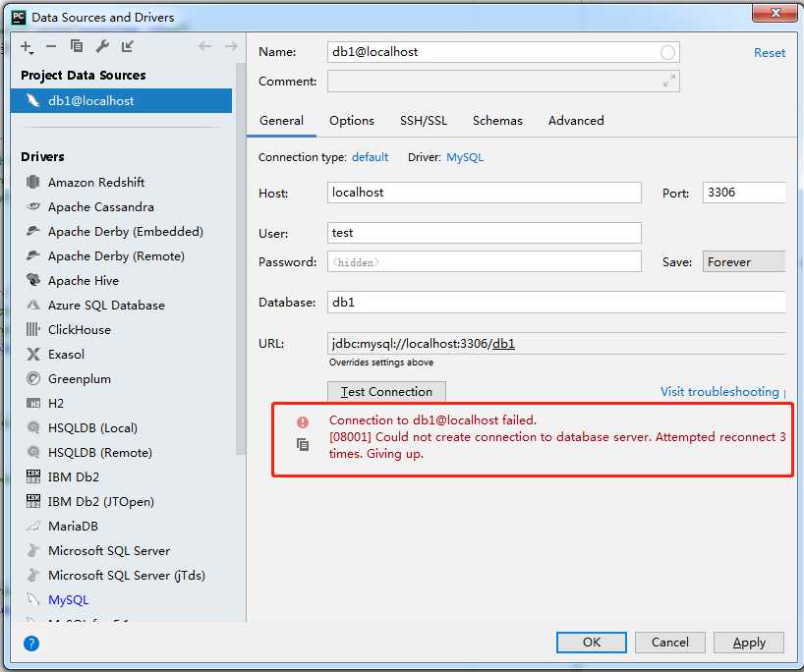Click the Password hidden field
The image size is (804, 672).
(x=484, y=262)
